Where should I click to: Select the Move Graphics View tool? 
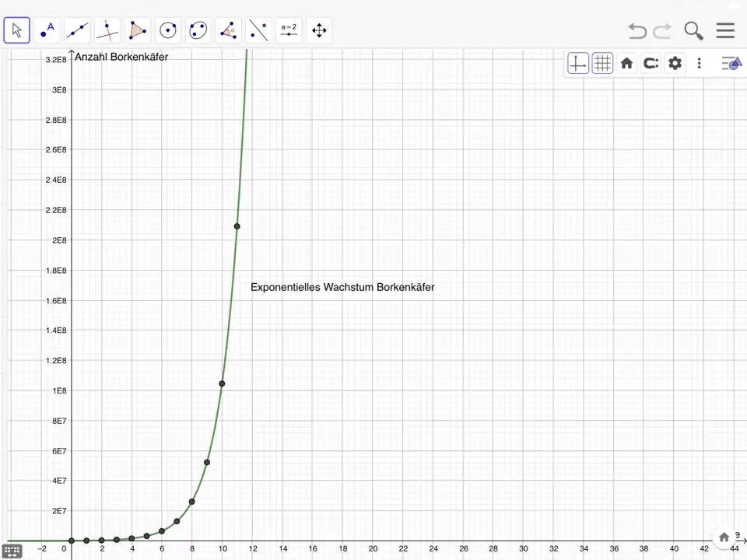pyautogui.click(x=319, y=31)
